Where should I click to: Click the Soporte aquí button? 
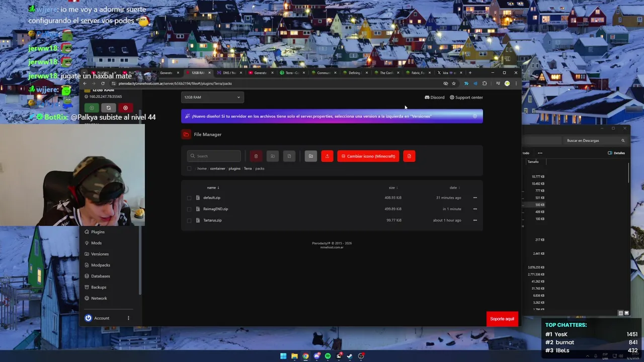click(502, 319)
